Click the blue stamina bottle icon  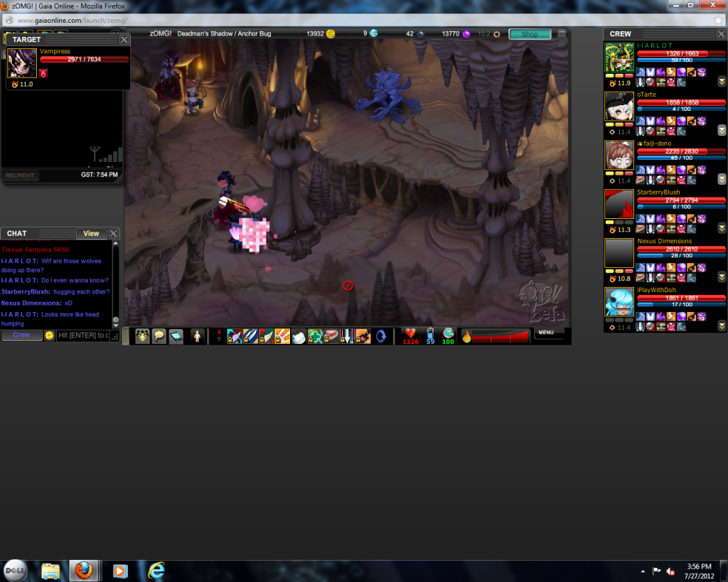click(430, 333)
